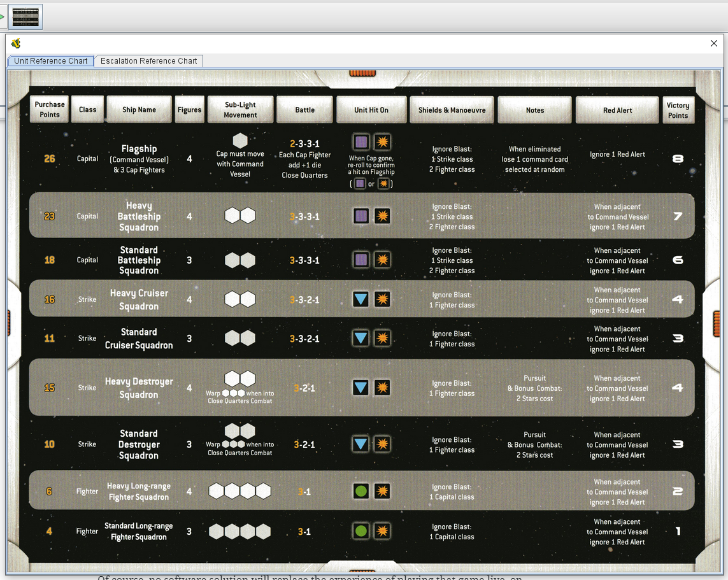Click the chart thumbnail button in the top toolbar

coord(25,17)
